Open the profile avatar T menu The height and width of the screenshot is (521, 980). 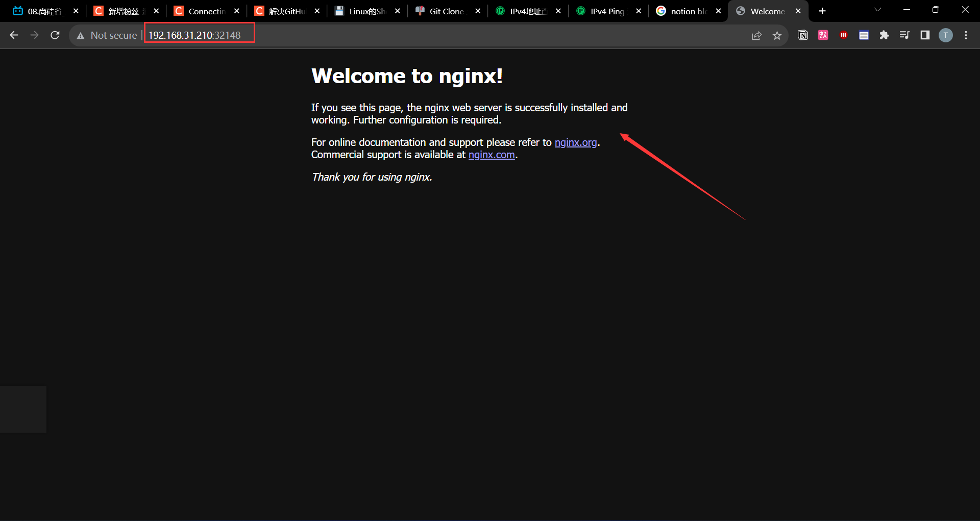946,35
